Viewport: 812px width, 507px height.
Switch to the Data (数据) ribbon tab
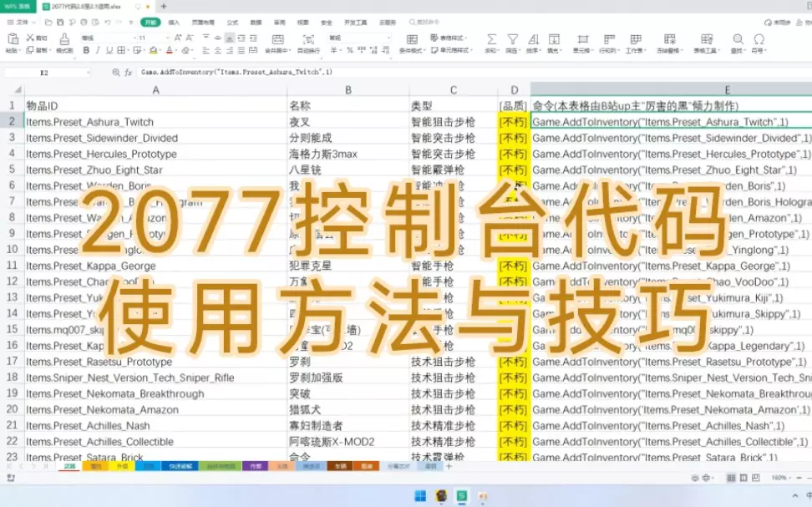(256, 23)
